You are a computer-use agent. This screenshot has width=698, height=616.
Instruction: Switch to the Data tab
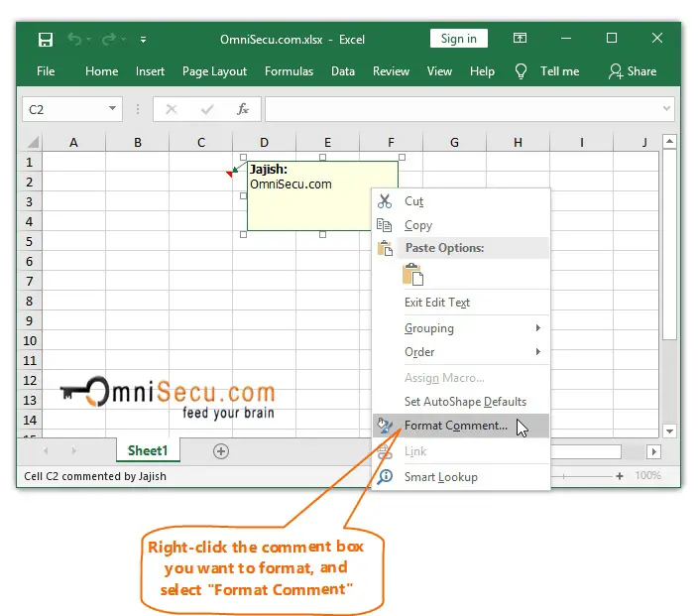[343, 71]
